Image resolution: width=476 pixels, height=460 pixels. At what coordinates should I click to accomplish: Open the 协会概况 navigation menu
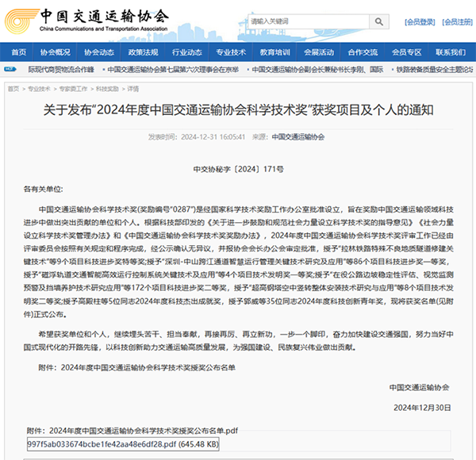click(56, 52)
